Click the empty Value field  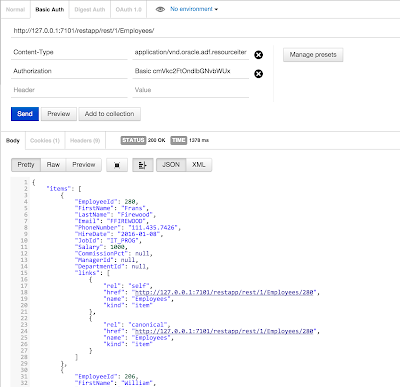click(191, 90)
